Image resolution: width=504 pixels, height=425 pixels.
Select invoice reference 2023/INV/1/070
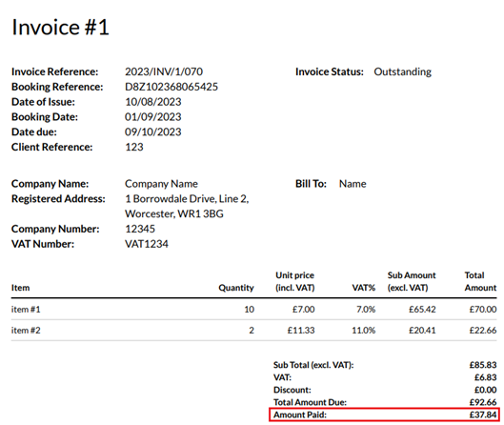pos(164,71)
